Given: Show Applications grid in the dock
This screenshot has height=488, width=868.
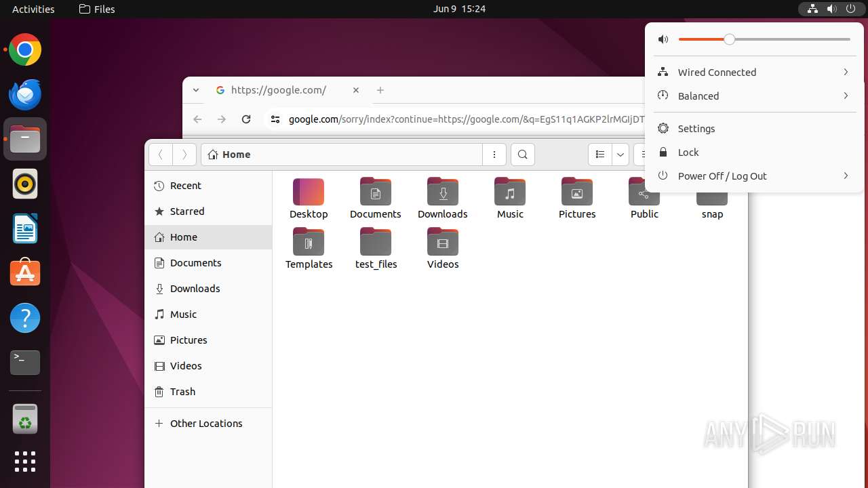Looking at the screenshot, I should [x=25, y=462].
